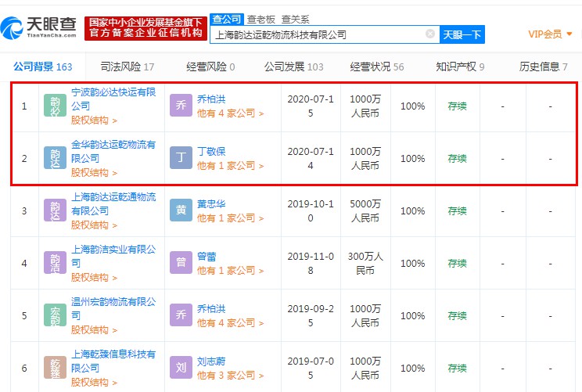Click the 乔 avatar in row 1
582x392 pixels.
[181, 106]
